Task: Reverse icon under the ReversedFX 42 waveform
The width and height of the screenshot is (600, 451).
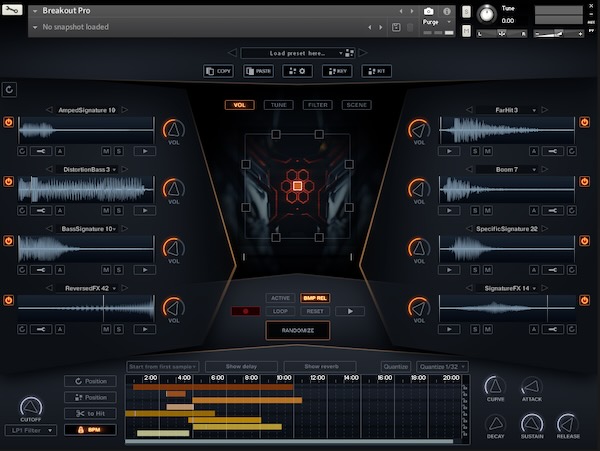Action: [x=22, y=329]
